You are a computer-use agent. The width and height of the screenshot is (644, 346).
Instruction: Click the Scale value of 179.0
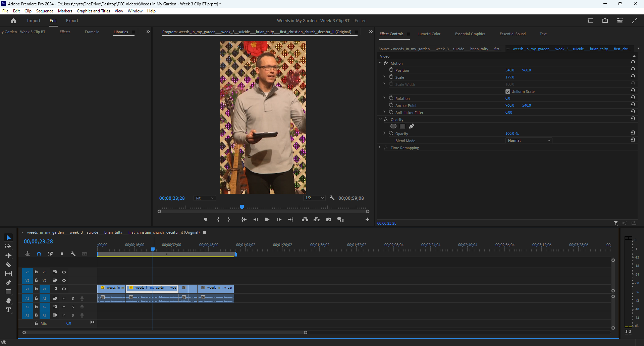pos(510,77)
